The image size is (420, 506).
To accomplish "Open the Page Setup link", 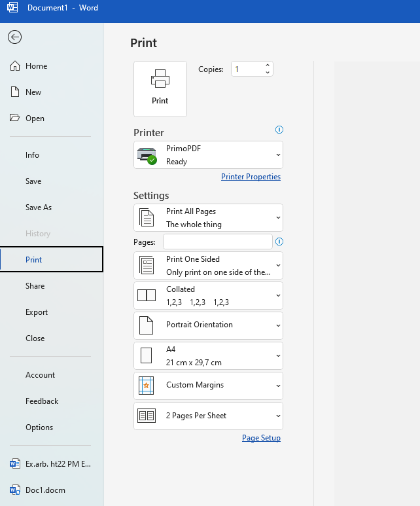I will coord(261,438).
